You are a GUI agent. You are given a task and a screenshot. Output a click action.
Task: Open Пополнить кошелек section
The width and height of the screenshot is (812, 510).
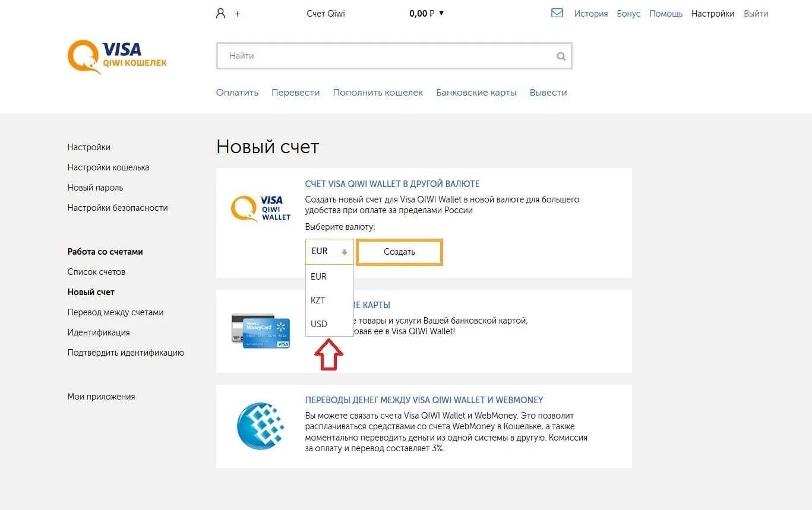coord(378,93)
